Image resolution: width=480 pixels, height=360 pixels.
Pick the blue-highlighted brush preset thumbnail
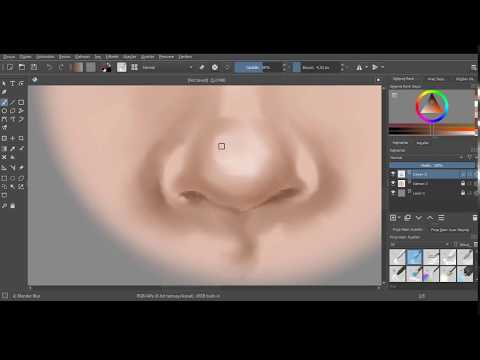click(x=414, y=257)
